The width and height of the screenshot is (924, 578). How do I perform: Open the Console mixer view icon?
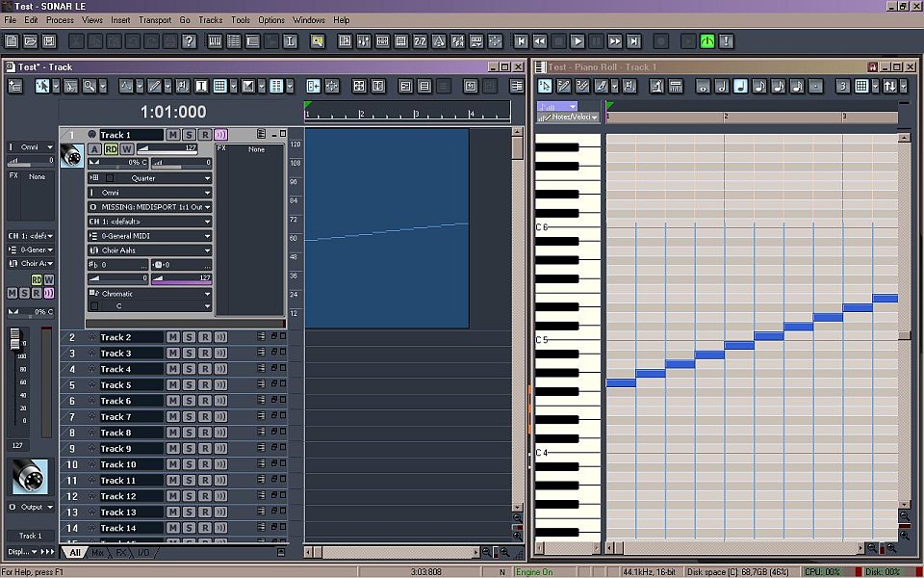[x=364, y=41]
